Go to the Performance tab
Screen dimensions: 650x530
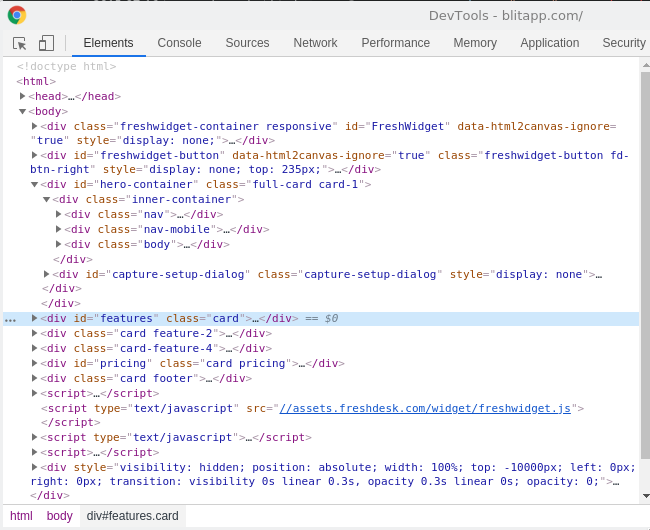395,43
